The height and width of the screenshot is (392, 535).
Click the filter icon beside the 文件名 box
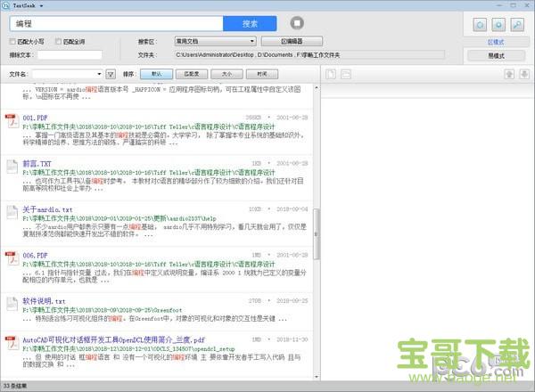pos(111,74)
